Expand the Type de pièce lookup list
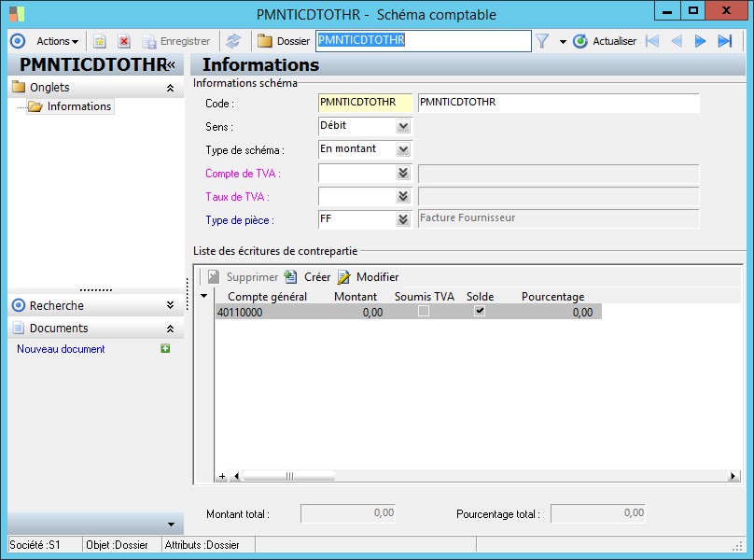 pos(403,220)
